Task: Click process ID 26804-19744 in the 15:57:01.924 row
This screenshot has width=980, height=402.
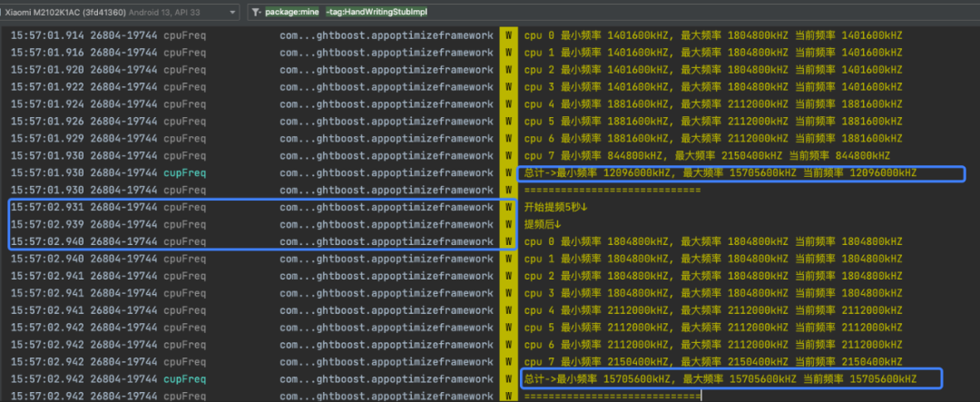Action: [123, 103]
